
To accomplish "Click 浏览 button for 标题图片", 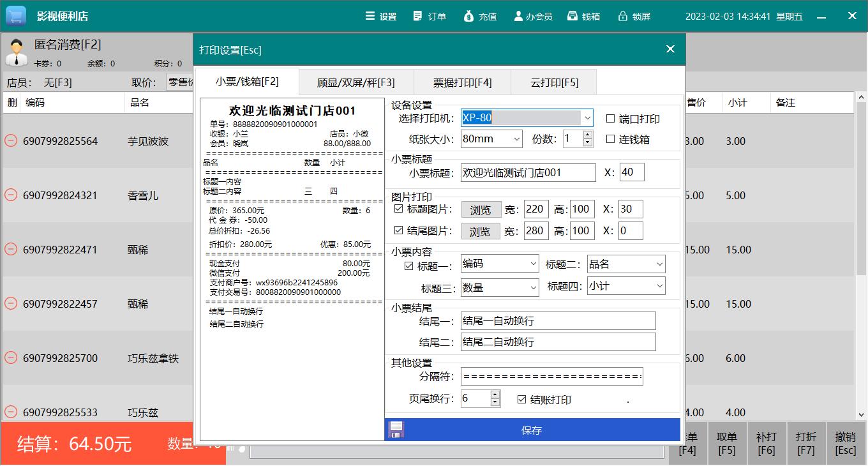I will click(480, 210).
